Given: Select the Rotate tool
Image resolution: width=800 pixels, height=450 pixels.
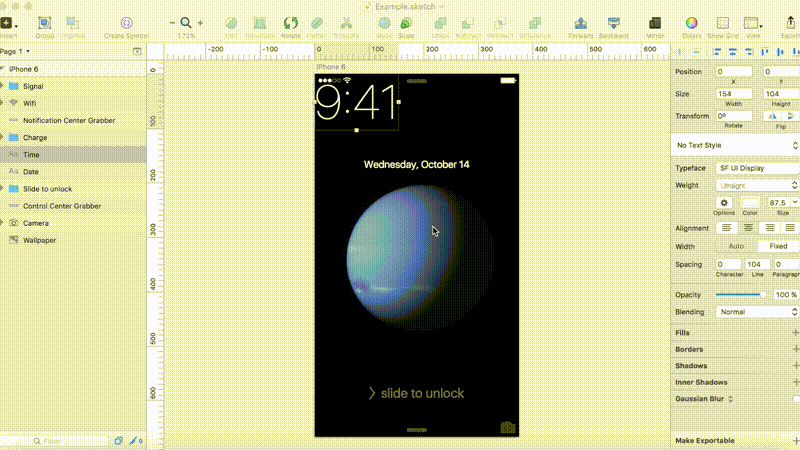Looking at the screenshot, I should (291, 23).
